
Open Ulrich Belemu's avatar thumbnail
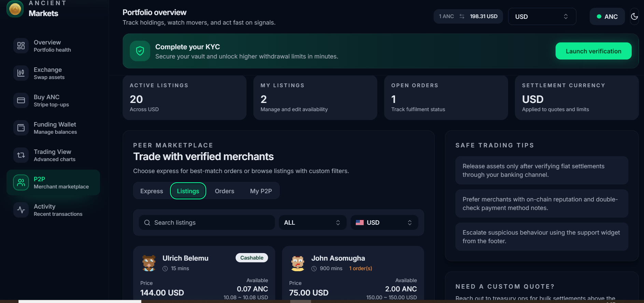point(149,263)
